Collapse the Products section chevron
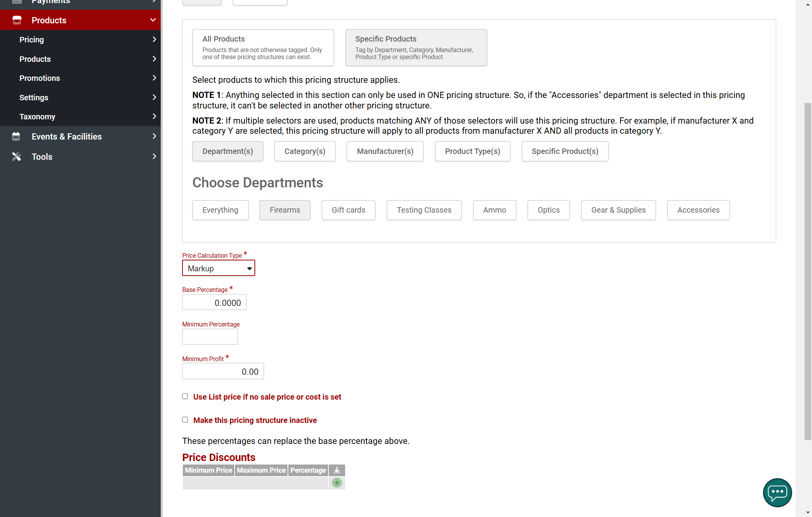 tap(153, 20)
